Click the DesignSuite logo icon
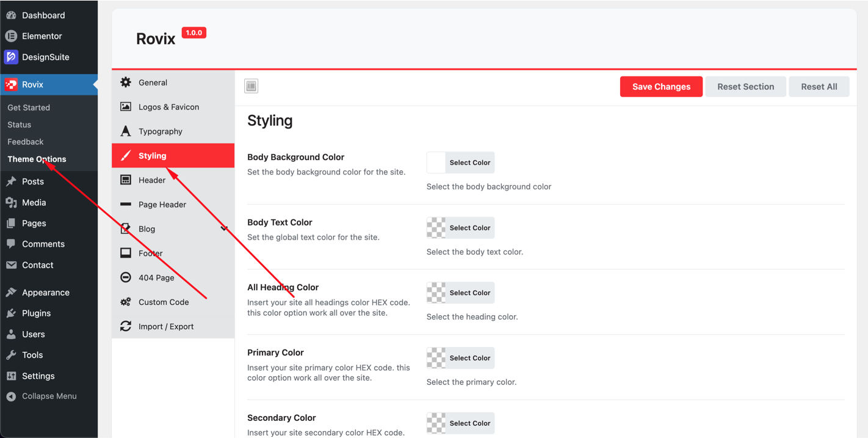Image resolution: width=868 pixels, height=438 pixels. click(x=11, y=57)
